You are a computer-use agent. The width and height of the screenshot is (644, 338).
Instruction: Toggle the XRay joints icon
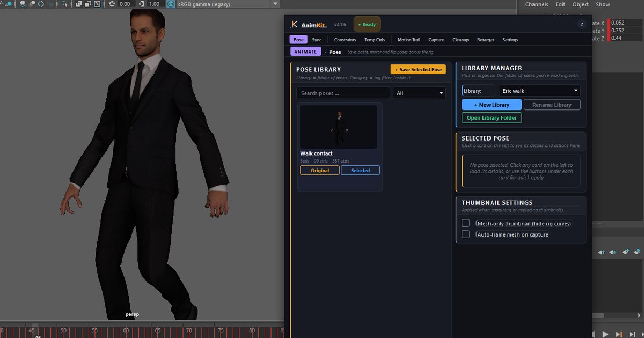(x=79, y=4)
